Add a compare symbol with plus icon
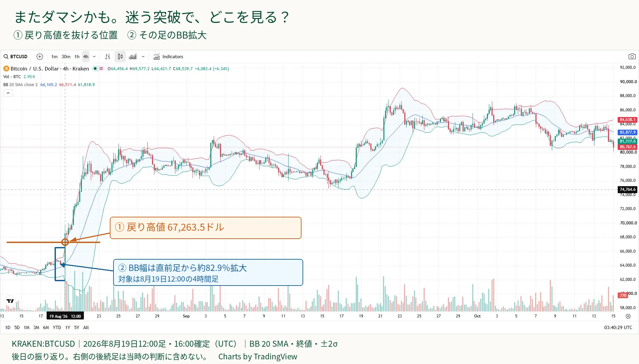Screen dimensions: 639x364 coord(40,57)
